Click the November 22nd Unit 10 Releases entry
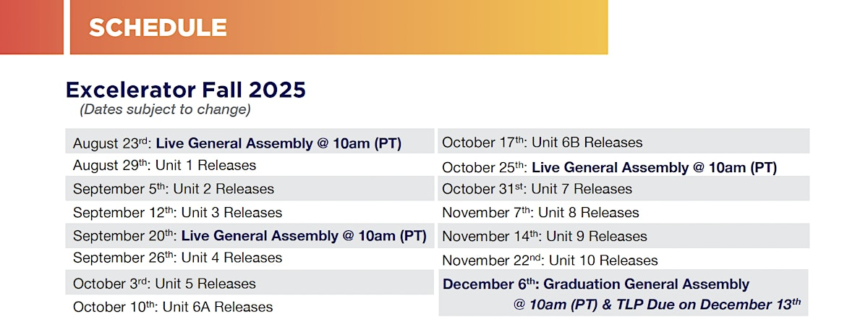868x317 pixels. 550,260
